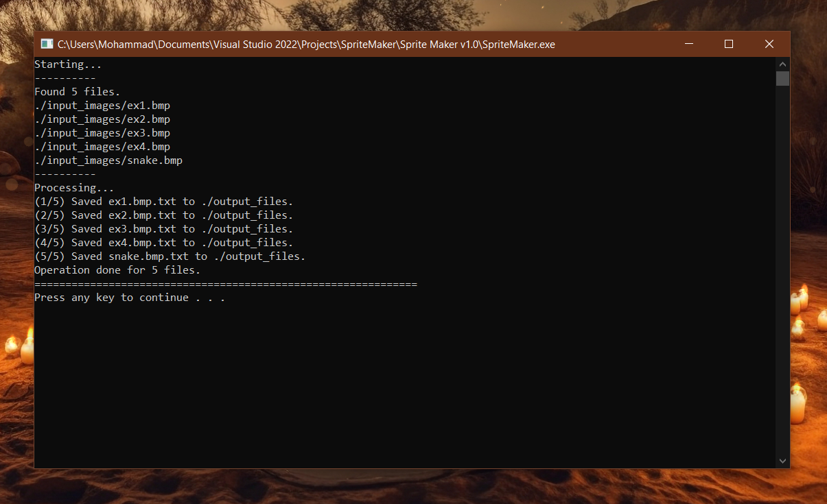Image resolution: width=827 pixels, height=504 pixels.
Task: Click 'Press any key to continue' prompt
Action: (130, 298)
